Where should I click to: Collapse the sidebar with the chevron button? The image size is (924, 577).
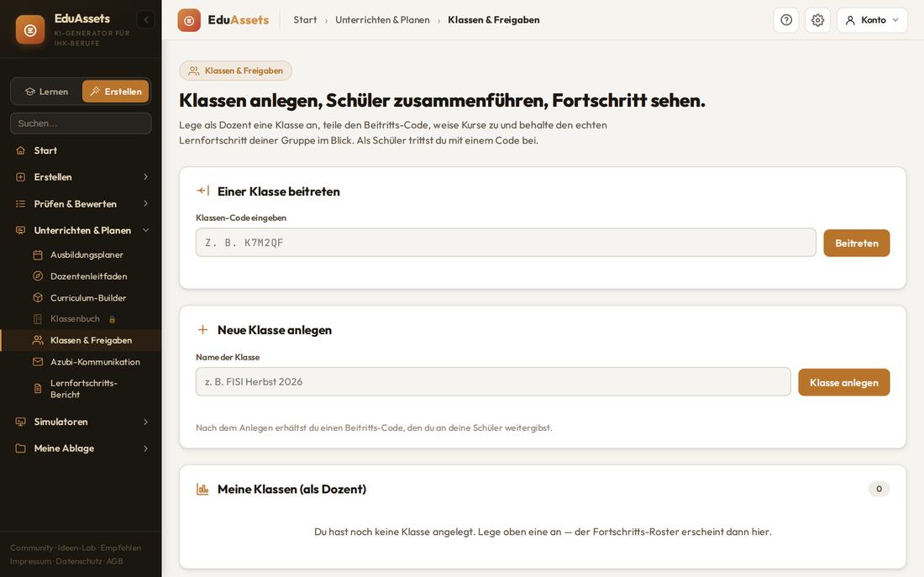(x=146, y=20)
